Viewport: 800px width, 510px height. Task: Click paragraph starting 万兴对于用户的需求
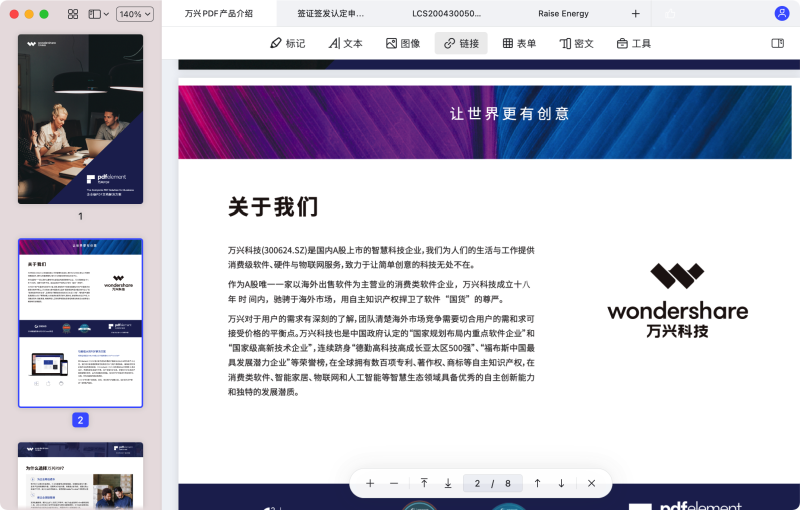pos(381,355)
